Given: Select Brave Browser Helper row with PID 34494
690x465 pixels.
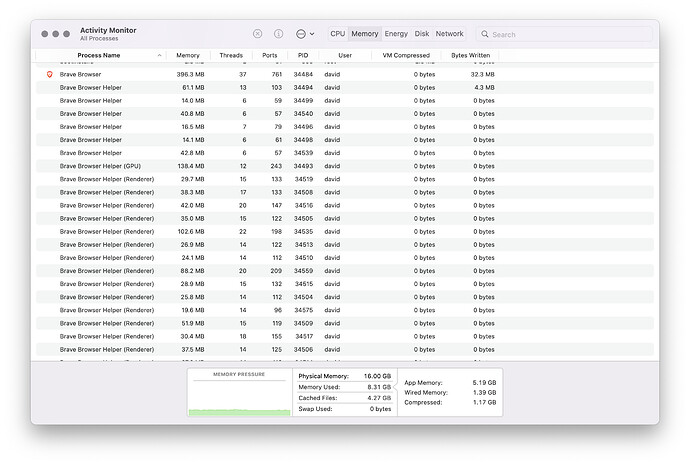Looking at the screenshot, I should coord(345,88).
